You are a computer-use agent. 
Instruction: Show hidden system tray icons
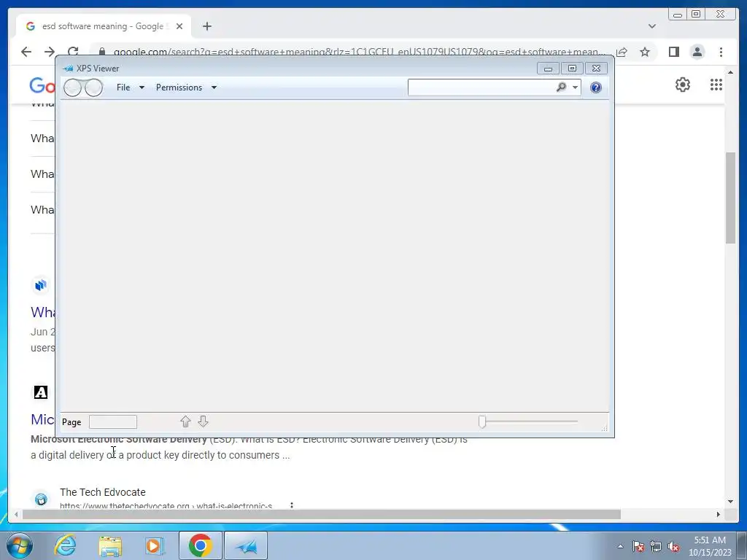[620, 546]
